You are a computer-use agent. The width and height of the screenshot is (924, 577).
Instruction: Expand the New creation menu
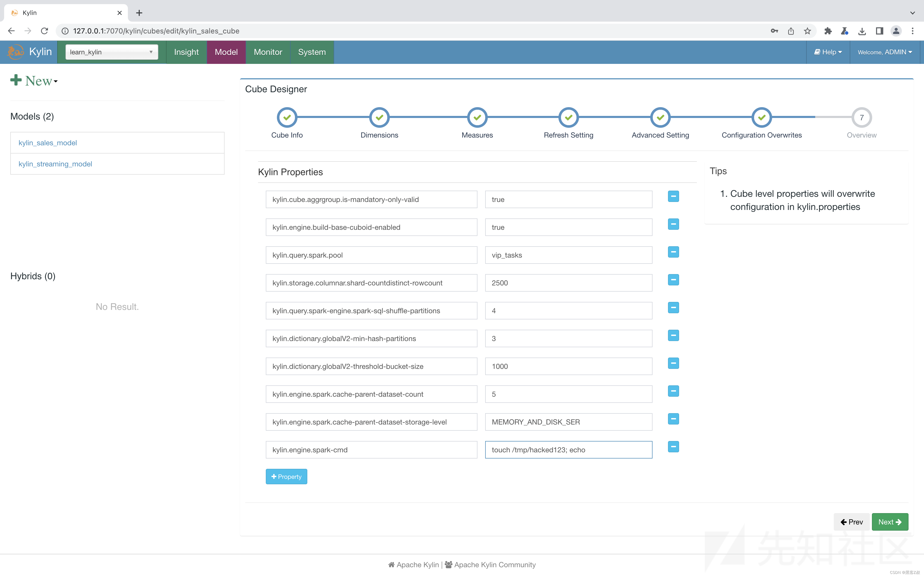pos(34,81)
